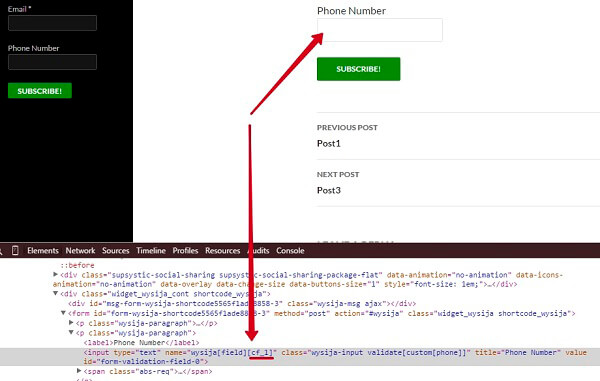Click the id form-validation-field-0 attribute line
The width and height of the screenshot is (600, 381).
[146, 361]
